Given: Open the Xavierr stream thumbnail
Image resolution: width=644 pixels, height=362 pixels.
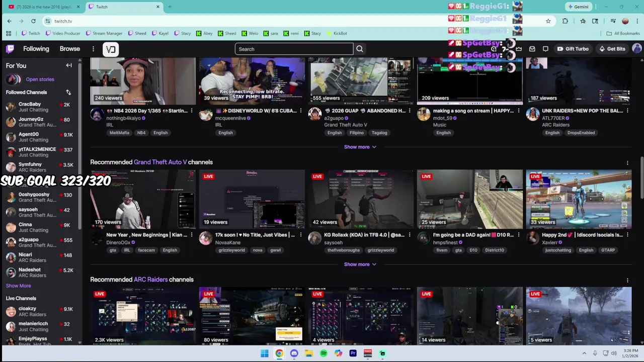Looking at the screenshot, I should pyautogui.click(x=579, y=199).
